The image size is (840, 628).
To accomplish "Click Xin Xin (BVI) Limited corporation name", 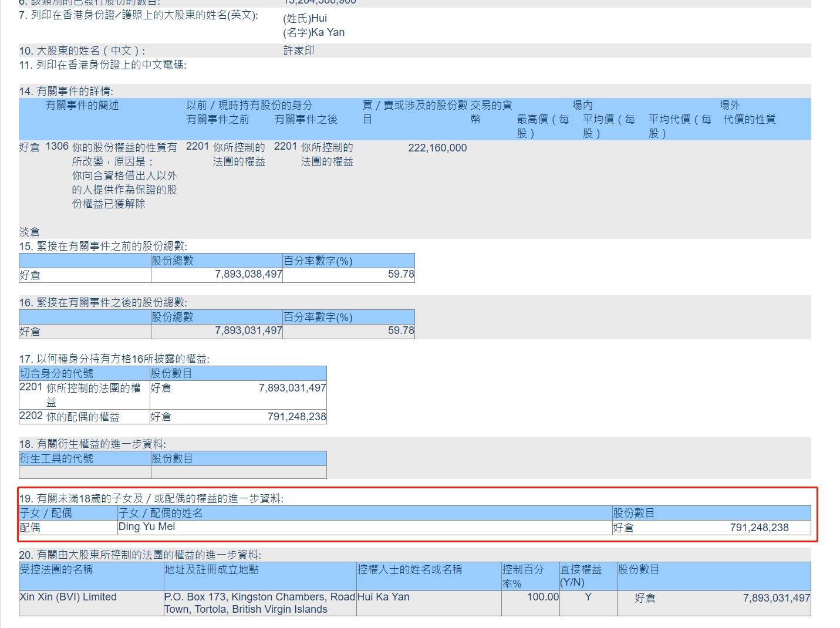I will point(68,597).
